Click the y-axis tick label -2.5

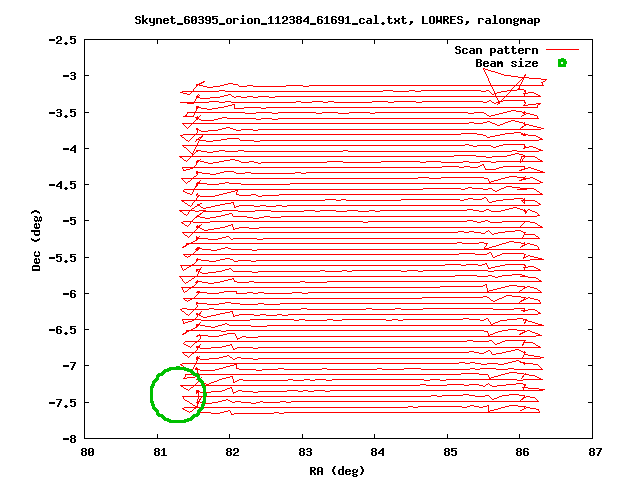tap(62, 40)
